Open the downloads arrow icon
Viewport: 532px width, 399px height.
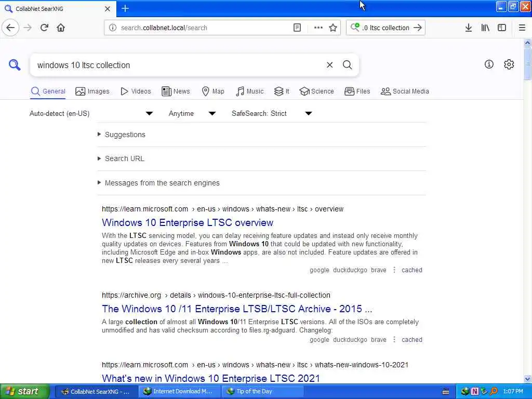click(468, 28)
